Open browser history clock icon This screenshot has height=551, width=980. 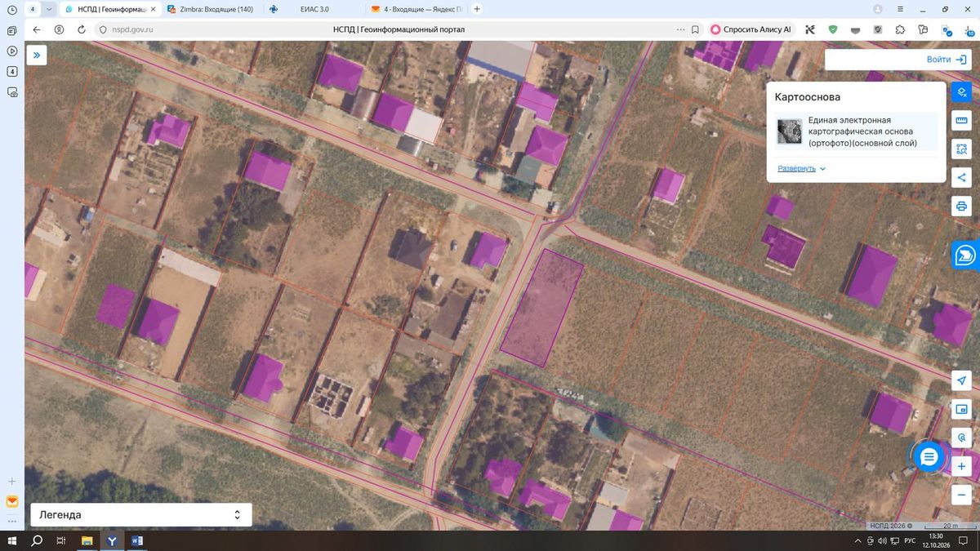(x=12, y=9)
